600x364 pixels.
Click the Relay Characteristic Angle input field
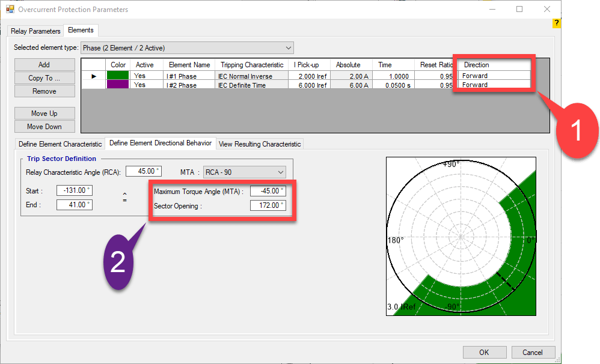pyautogui.click(x=144, y=172)
